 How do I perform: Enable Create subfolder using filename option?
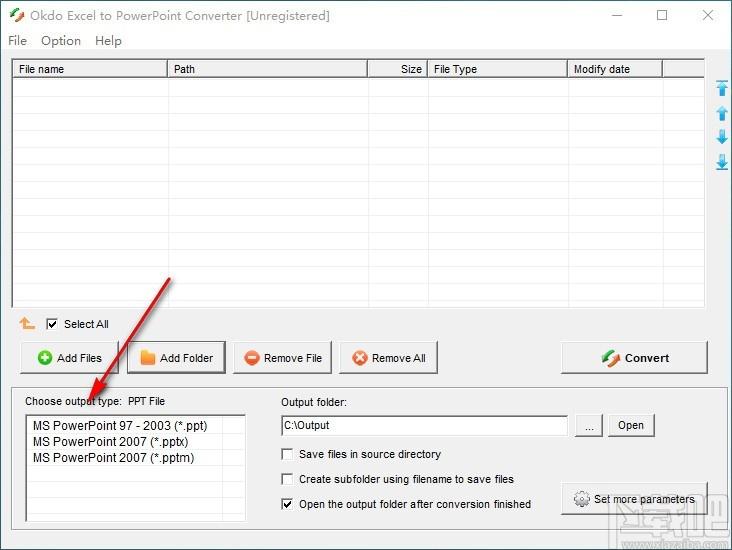[287, 479]
